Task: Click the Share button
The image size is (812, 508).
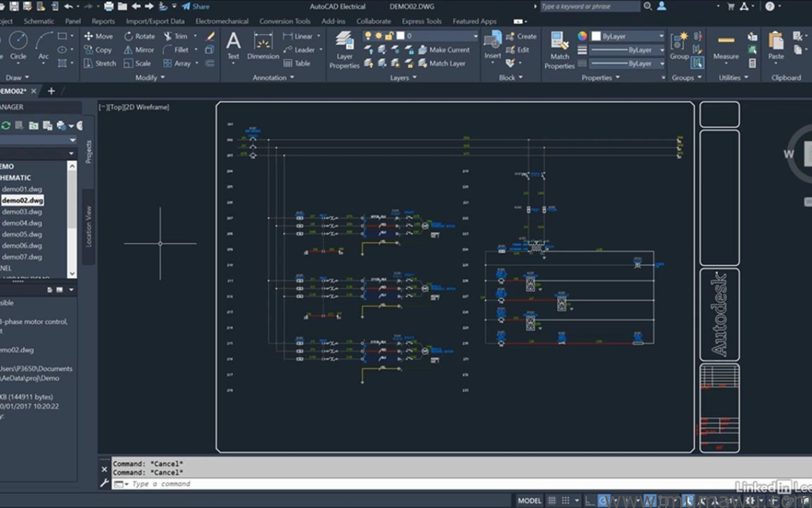Action: click(x=195, y=7)
